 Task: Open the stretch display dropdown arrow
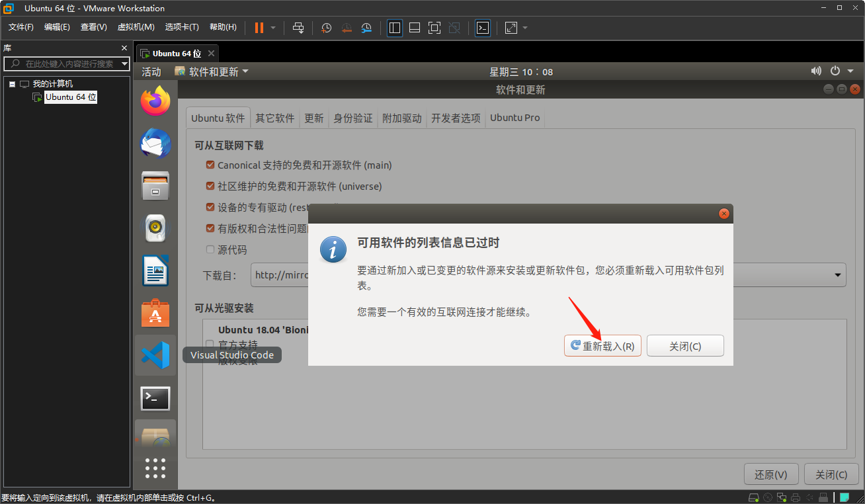pyautogui.click(x=525, y=28)
